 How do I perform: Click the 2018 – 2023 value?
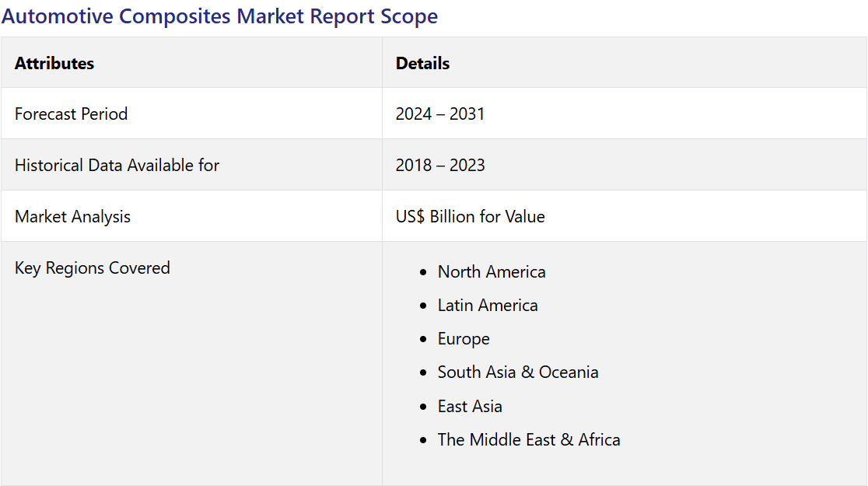click(439, 166)
